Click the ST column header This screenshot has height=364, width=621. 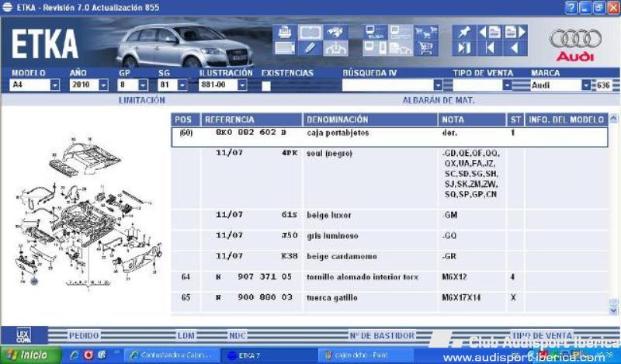(x=515, y=120)
